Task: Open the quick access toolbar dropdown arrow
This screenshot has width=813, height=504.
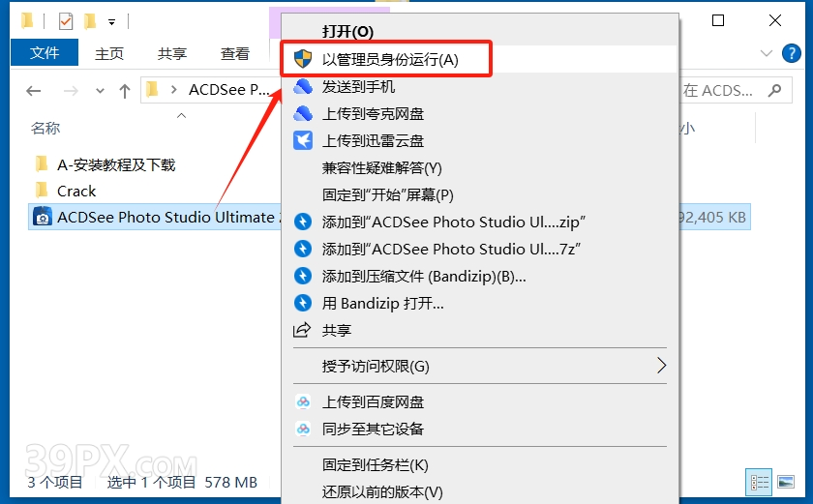Action: tap(111, 21)
